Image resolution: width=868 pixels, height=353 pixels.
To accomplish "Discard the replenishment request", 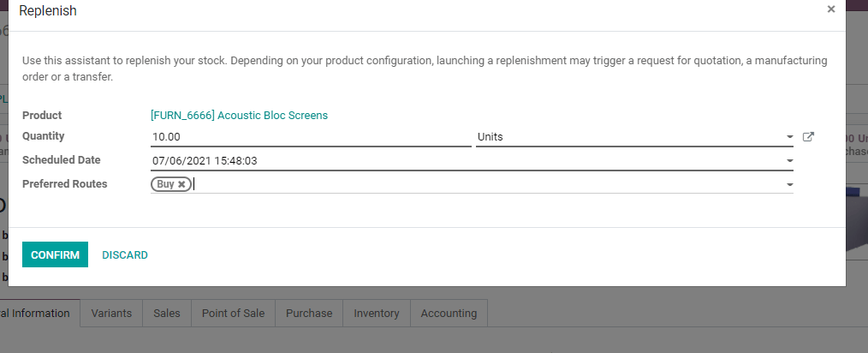I will point(125,254).
